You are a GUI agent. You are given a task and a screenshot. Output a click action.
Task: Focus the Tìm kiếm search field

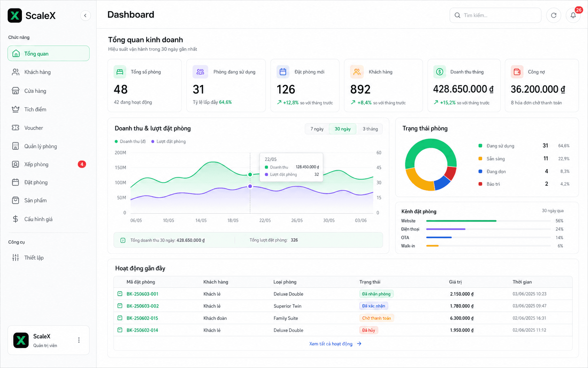point(495,15)
